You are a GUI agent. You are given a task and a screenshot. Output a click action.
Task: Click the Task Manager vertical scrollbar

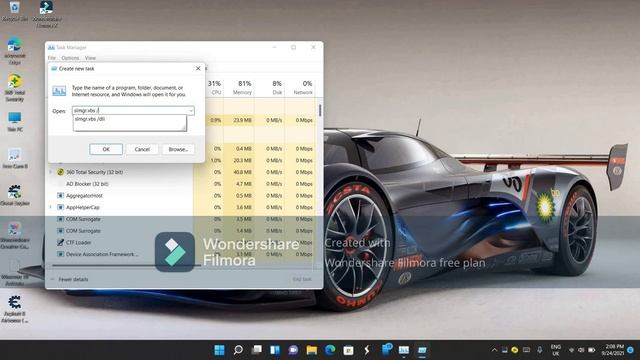(x=320, y=110)
